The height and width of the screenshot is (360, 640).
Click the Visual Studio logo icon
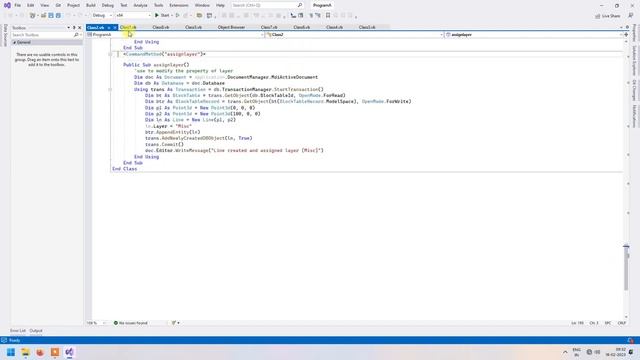point(7,5)
